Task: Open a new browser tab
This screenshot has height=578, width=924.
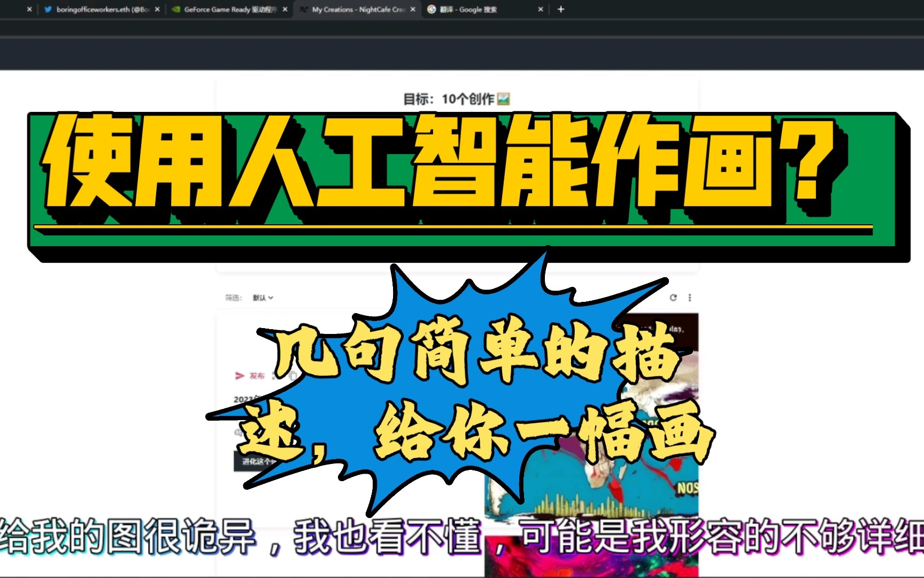Action: click(x=561, y=9)
